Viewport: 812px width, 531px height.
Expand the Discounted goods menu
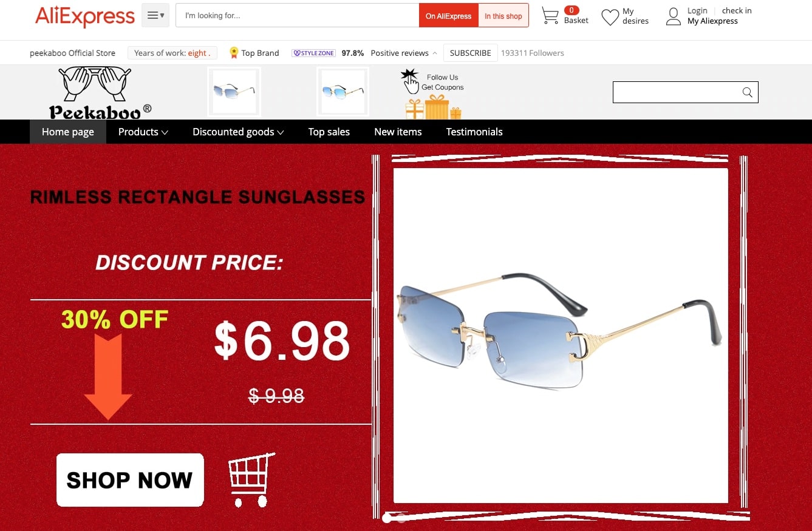tap(238, 132)
